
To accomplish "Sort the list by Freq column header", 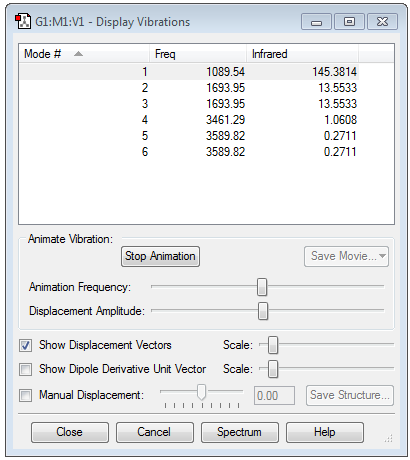I will pyautogui.click(x=198, y=54).
